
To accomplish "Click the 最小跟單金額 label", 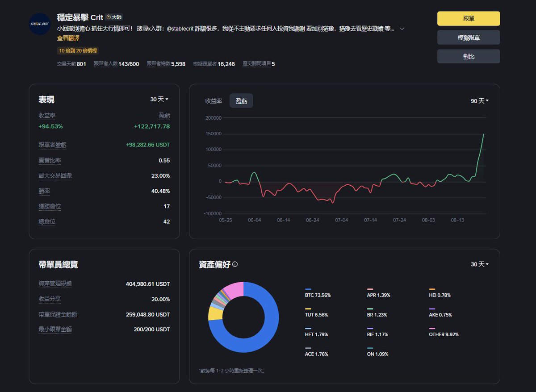I will (55, 329).
